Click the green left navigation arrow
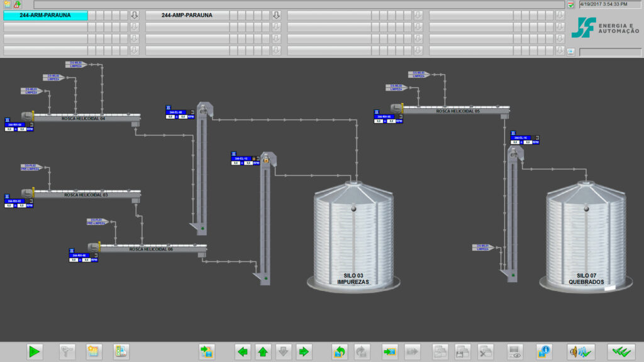Viewport: 644px width, 362px height. (243, 352)
